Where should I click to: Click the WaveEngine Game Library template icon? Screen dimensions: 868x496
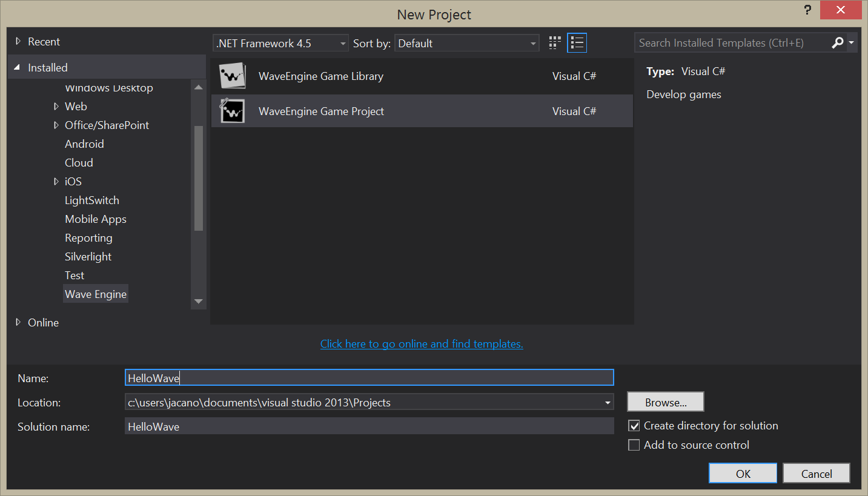click(x=233, y=76)
